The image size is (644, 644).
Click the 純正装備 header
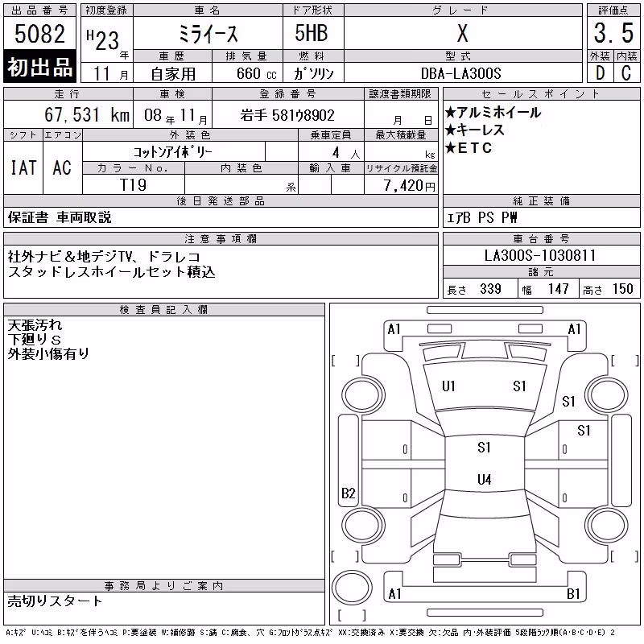pyautogui.click(x=541, y=200)
